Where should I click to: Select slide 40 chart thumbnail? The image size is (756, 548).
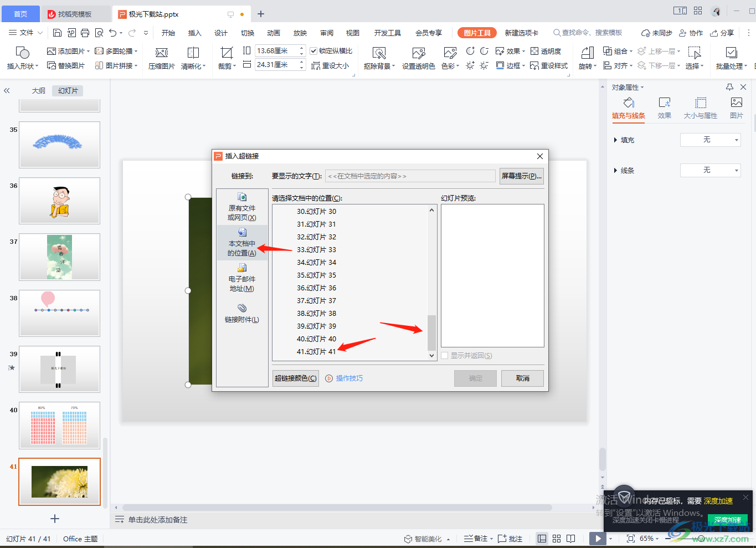[60, 425]
